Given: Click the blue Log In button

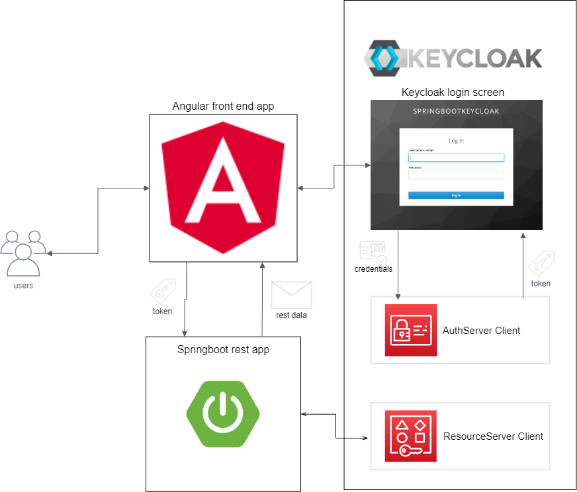Looking at the screenshot, I should [x=456, y=195].
